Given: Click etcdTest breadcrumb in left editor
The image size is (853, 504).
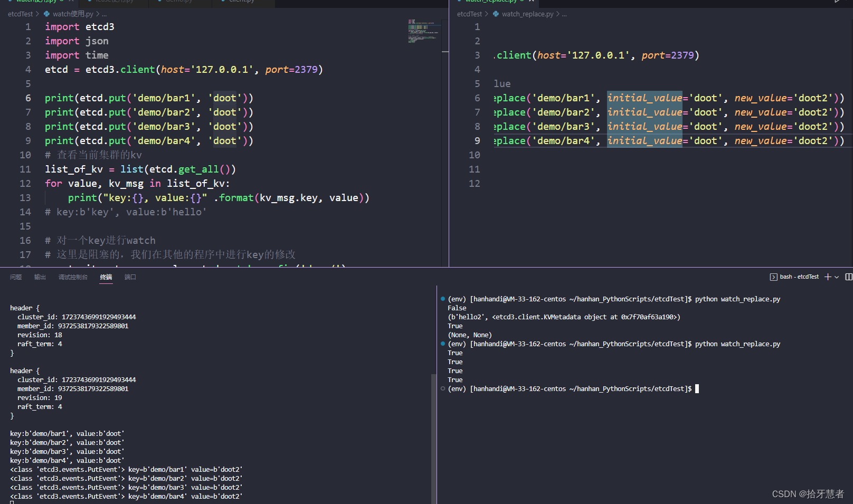Looking at the screenshot, I should click(20, 14).
